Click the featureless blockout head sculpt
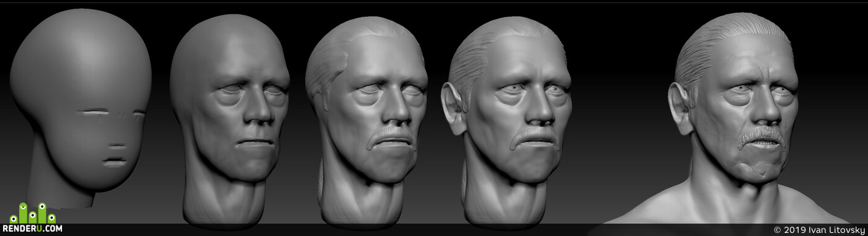This screenshot has width=868, height=236. click(81, 108)
